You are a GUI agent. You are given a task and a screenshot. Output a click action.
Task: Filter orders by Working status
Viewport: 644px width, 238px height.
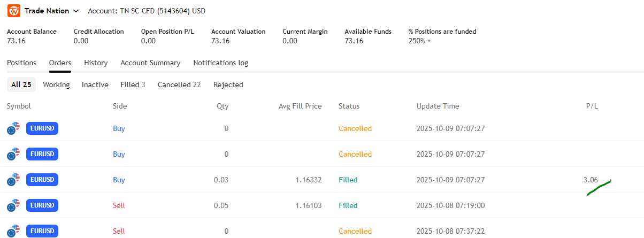coord(56,85)
